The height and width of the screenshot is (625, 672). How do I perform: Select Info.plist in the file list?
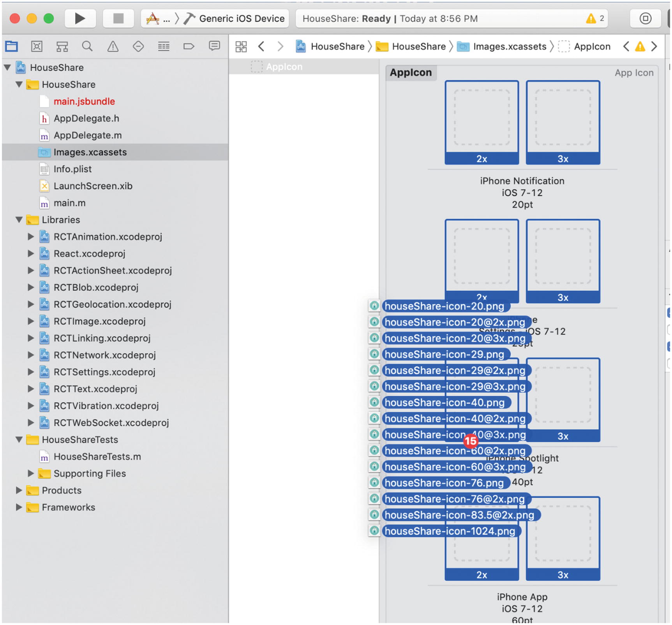pyautogui.click(x=72, y=169)
